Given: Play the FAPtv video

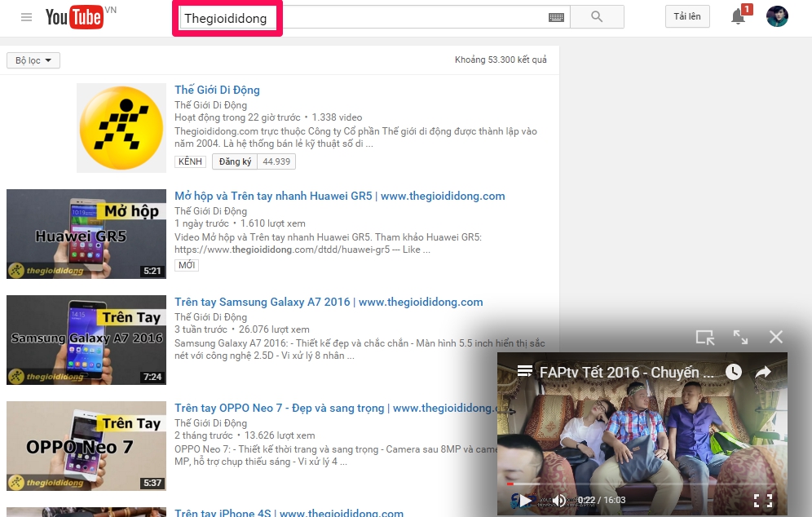Looking at the screenshot, I should [525, 501].
